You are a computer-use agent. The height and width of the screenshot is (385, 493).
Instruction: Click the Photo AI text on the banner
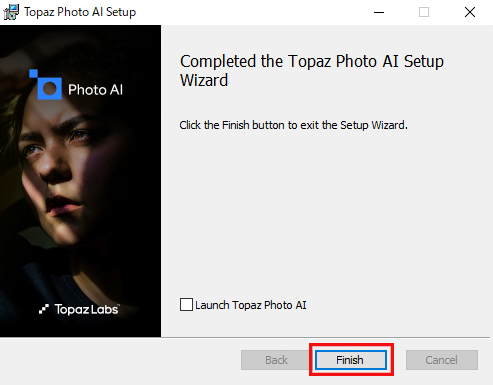(96, 90)
